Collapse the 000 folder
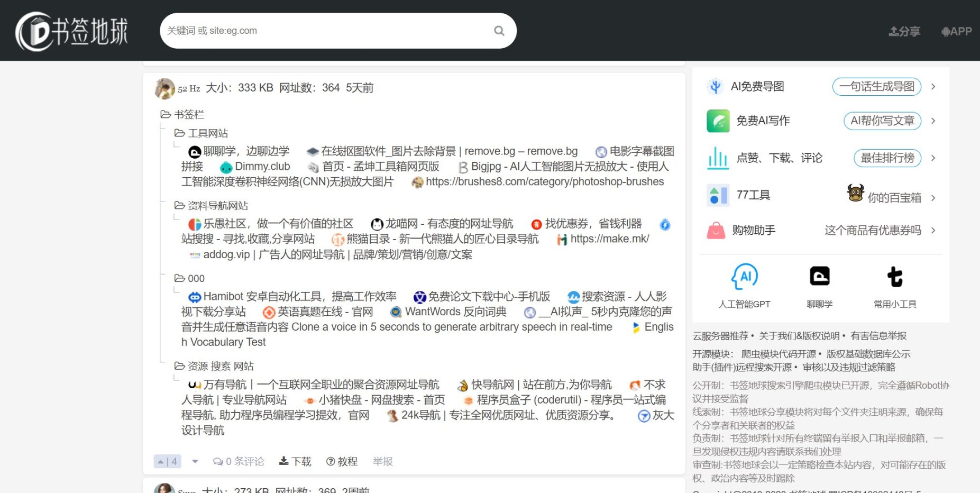The width and height of the screenshot is (980, 493). [189, 278]
